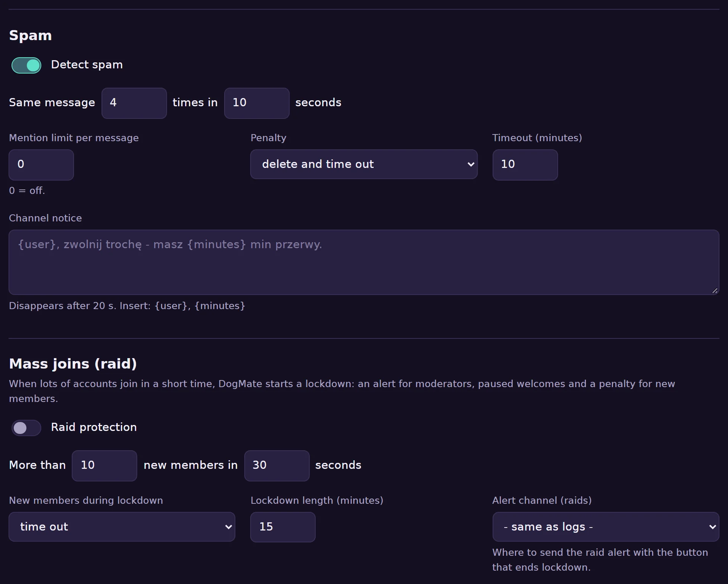Image resolution: width=728 pixels, height=584 pixels.
Task: Focus the Mention limit per message field
Action: (41, 165)
